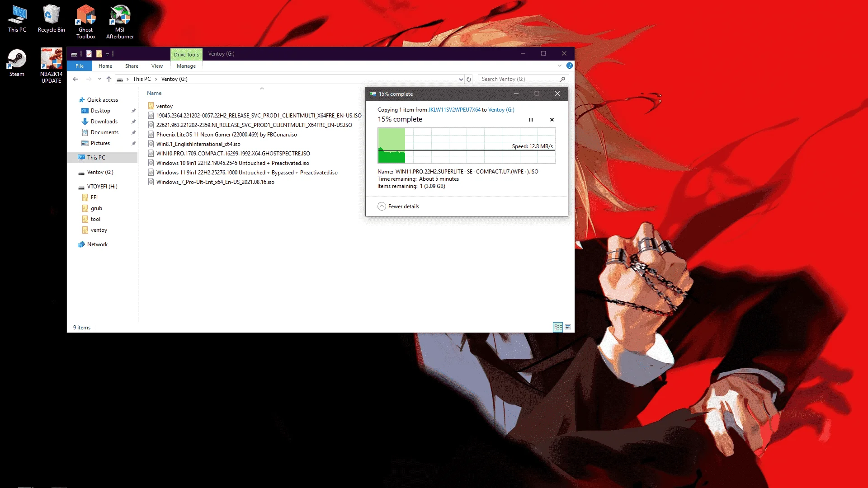Screen dimensions: 868x488
Task: Click the search magnifier icon
Action: 562,79
